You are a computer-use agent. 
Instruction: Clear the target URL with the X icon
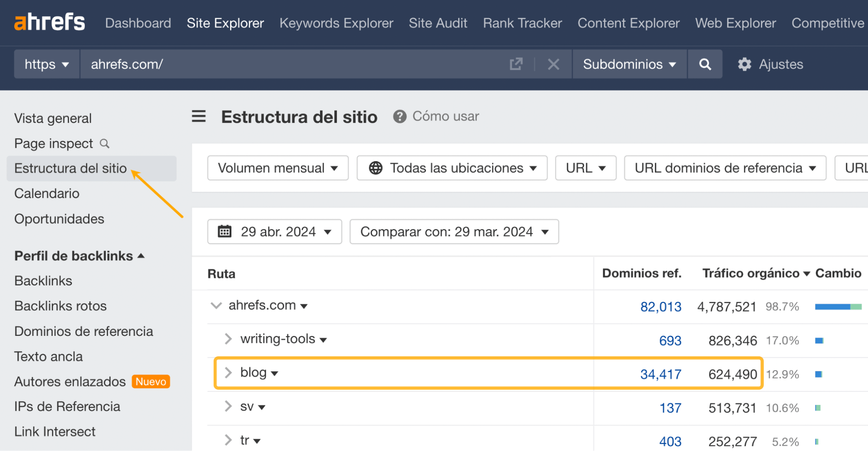click(x=554, y=64)
